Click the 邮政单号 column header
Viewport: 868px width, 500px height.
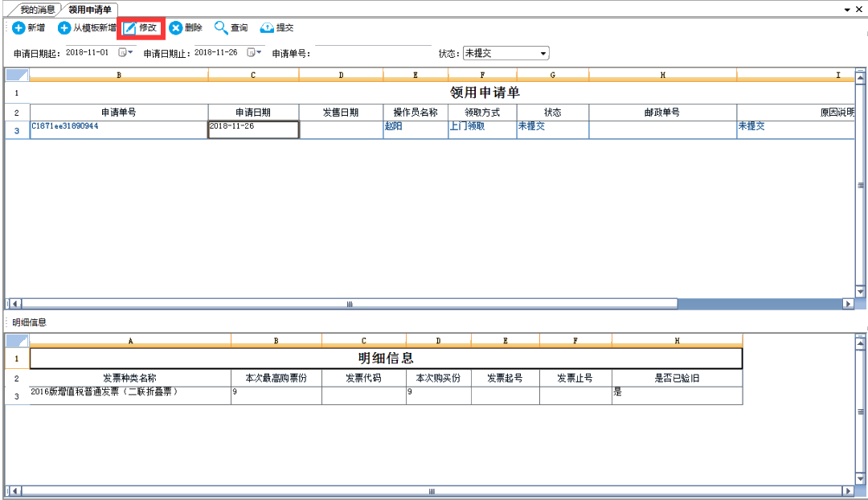point(662,113)
